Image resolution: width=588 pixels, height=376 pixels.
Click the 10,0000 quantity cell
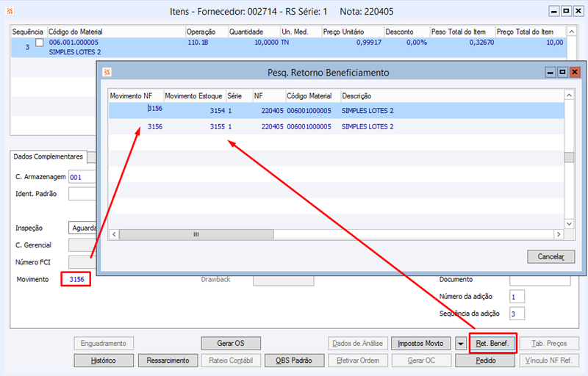(267, 43)
